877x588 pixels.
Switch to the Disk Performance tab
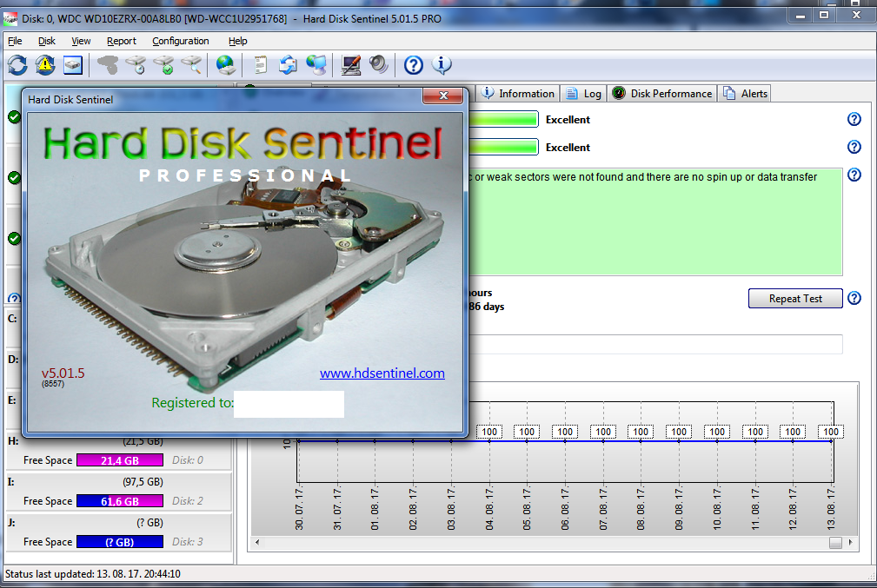(663, 93)
